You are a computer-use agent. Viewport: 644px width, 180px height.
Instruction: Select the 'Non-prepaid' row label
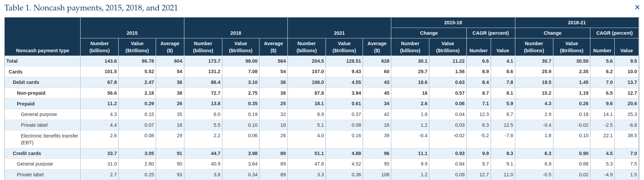tap(31, 93)
